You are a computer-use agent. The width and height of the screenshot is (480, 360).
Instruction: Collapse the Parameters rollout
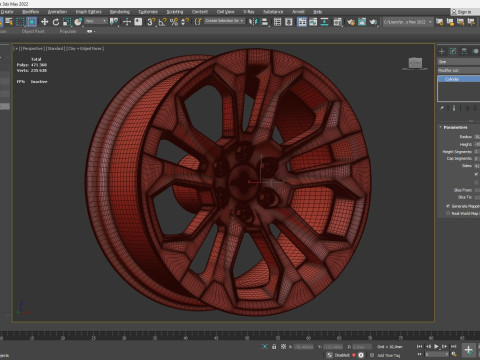[455, 127]
